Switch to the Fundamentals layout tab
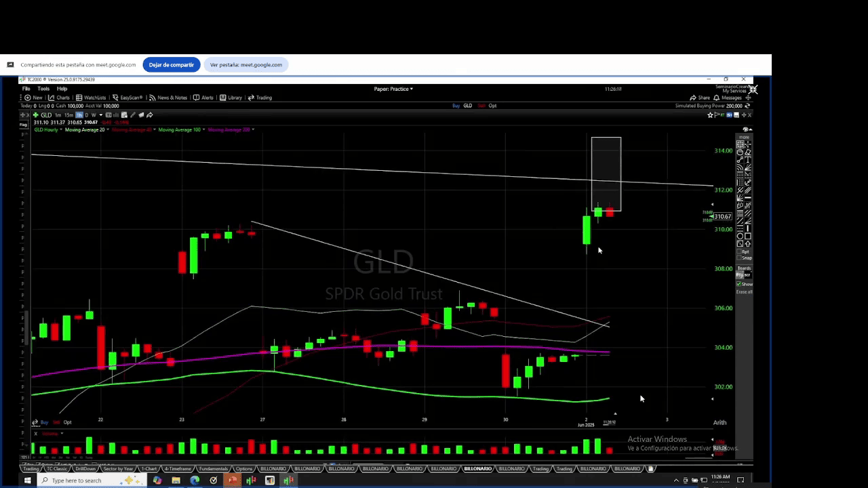The image size is (868, 488). [212, 469]
